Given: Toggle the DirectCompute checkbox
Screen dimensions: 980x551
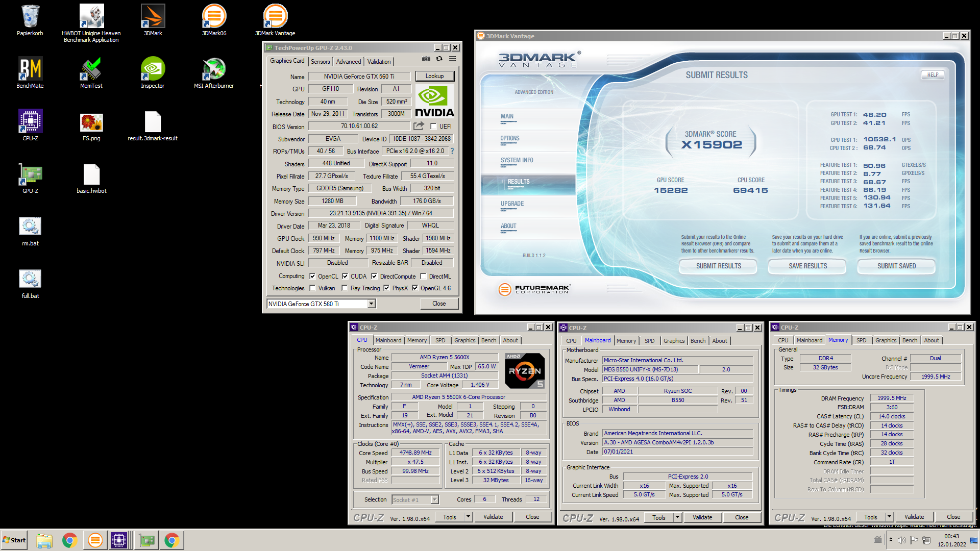Looking at the screenshot, I should (374, 277).
